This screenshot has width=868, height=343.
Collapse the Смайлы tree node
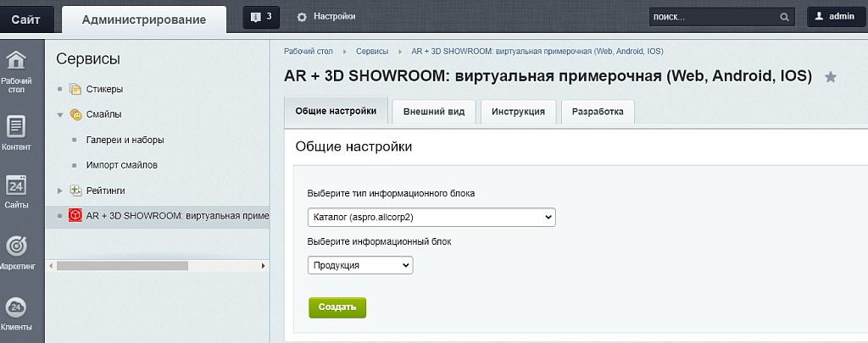point(60,114)
